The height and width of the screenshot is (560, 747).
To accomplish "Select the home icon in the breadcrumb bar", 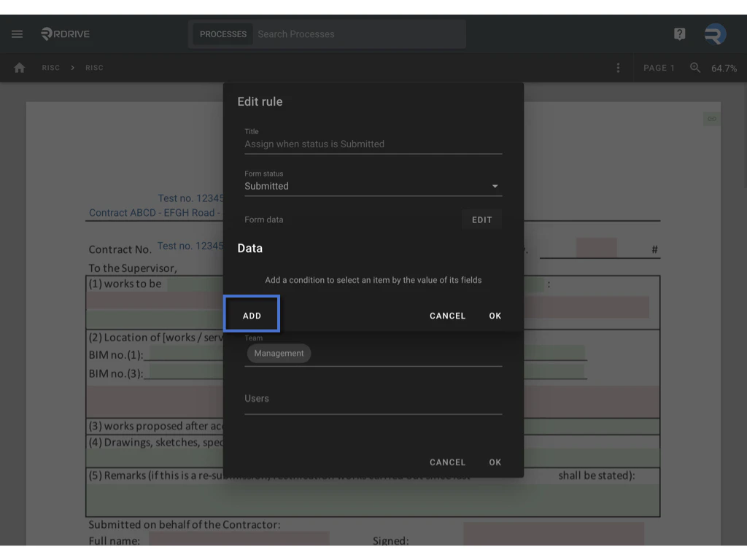I will (19, 67).
